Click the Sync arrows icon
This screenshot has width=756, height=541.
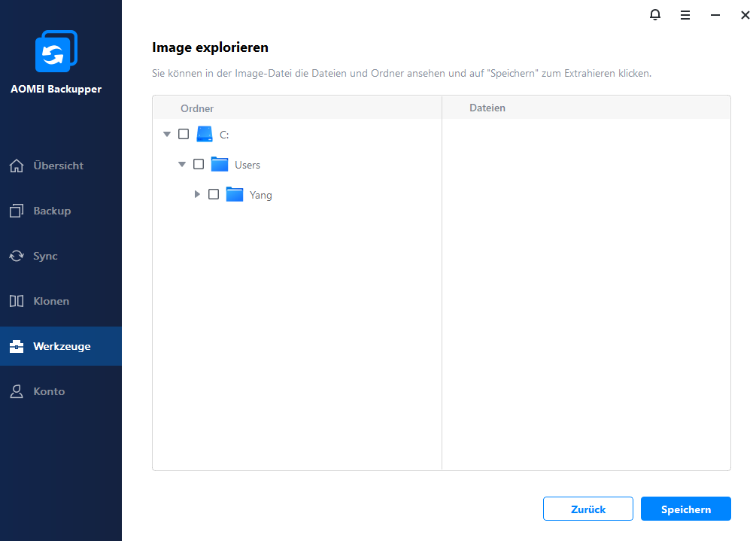17,256
